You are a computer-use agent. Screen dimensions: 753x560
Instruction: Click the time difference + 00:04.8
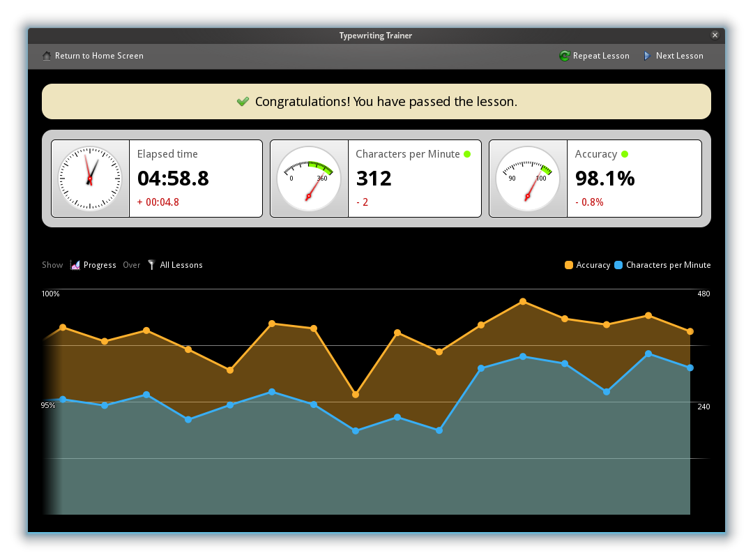click(158, 202)
